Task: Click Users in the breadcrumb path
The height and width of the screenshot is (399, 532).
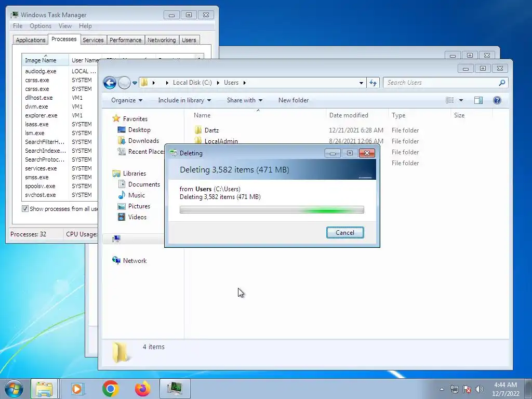Action: pyautogui.click(x=231, y=83)
